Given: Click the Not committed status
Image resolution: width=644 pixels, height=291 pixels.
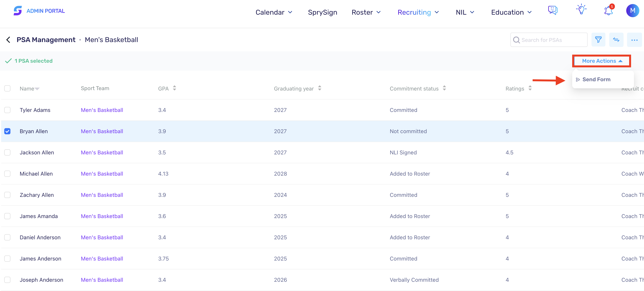Looking at the screenshot, I should (x=408, y=131).
